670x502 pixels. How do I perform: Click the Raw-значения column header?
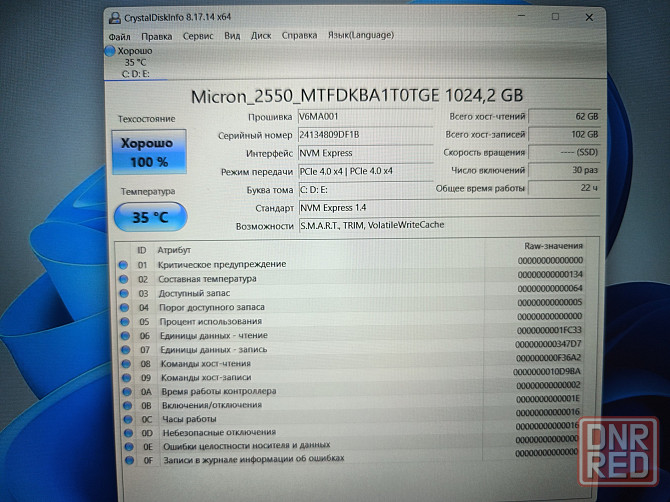pyautogui.click(x=553, y=246)
